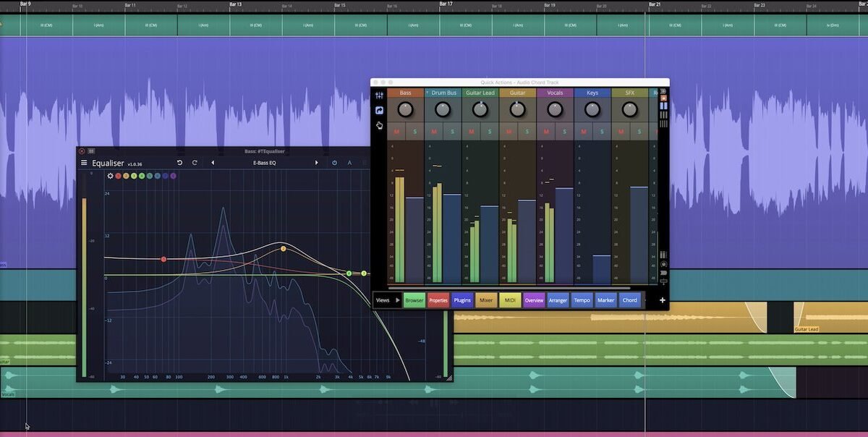
Task: Click the tag label icon in mixer sidebar
Action: click(x=663, y=273)
